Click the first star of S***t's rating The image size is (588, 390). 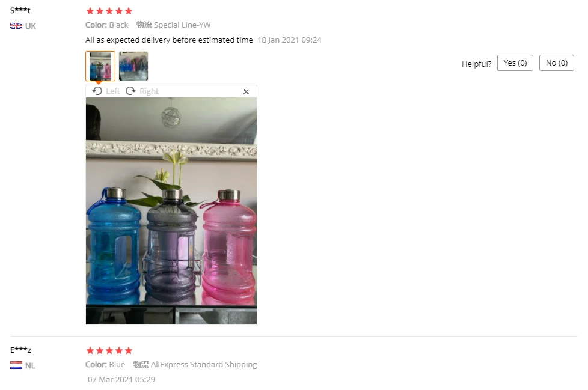pyautogui.click(x=90, y=11)
